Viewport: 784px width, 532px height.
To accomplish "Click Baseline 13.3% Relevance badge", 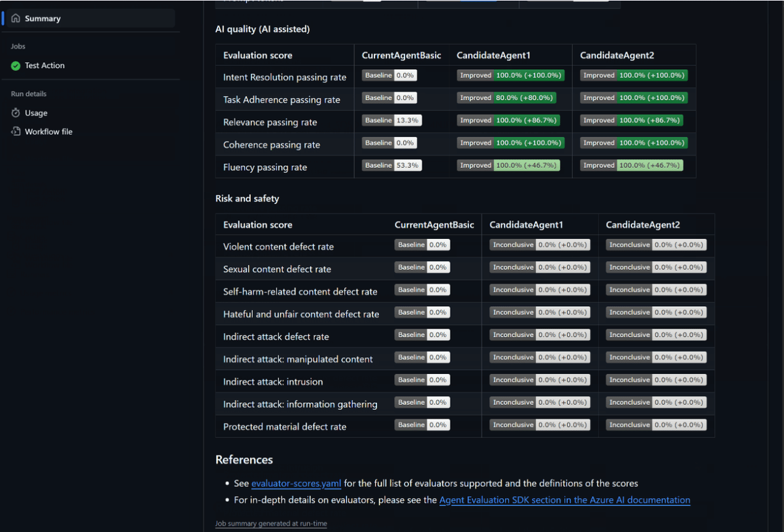I will pyautogui.click(x=392, y=120).
